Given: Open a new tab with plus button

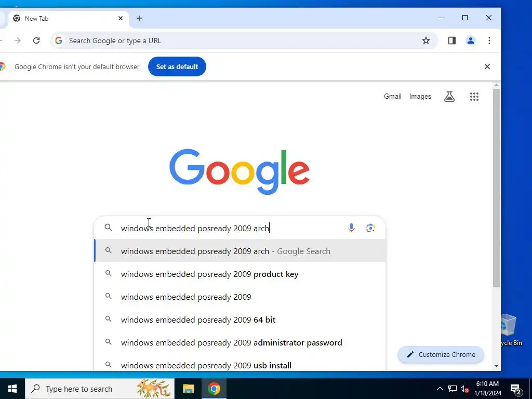Looking at the screenshot, I should tap(139, 18).
